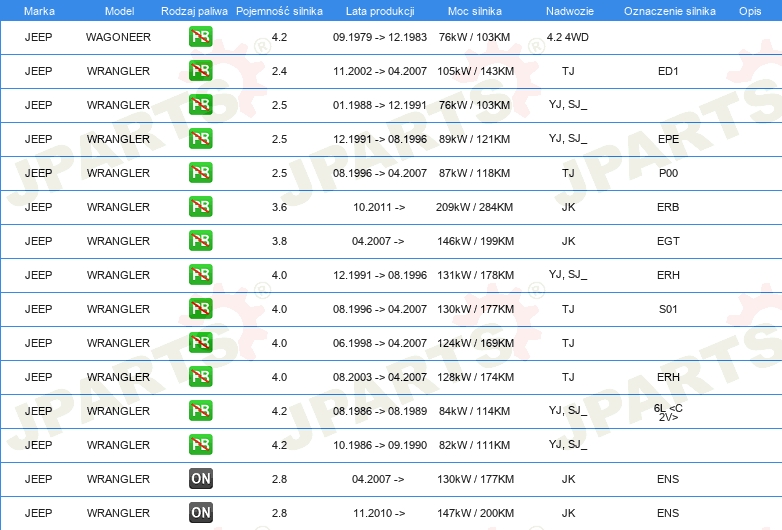The height and width of the screenshot is (530, 782).
Task: Click the 147kW / 200KM power cell
Action: pos(475,513)
